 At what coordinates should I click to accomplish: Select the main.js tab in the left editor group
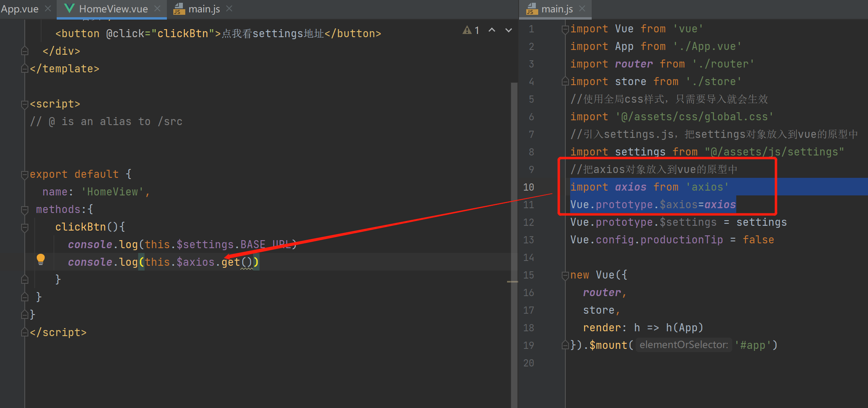tap(204, 9)
